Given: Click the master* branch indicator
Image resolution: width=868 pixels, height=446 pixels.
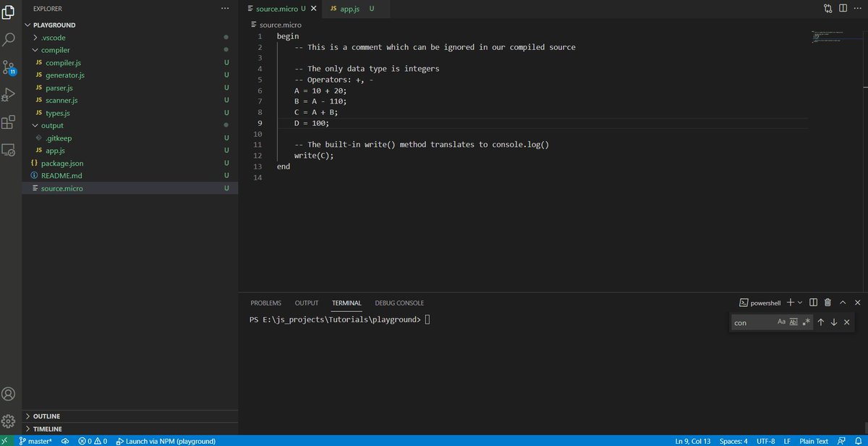Looking at the screenshot, I should tap(35, 441).
